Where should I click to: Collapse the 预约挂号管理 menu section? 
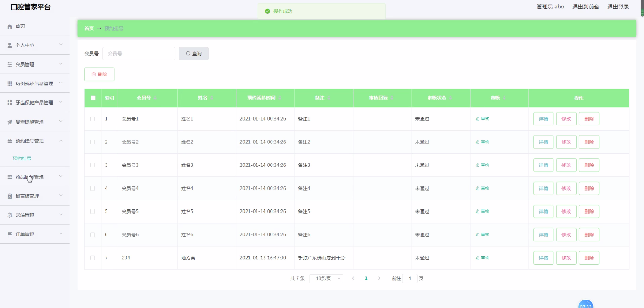click(35, 141)
